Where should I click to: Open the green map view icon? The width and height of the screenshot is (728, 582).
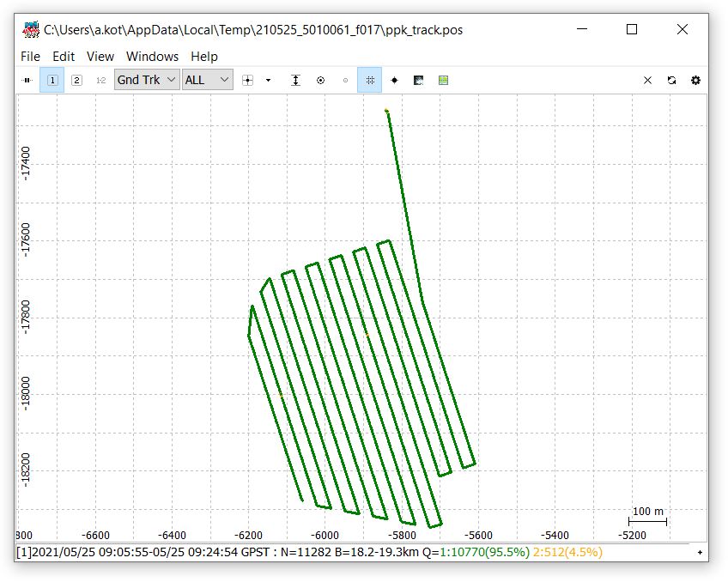click(x=443, y=81)
